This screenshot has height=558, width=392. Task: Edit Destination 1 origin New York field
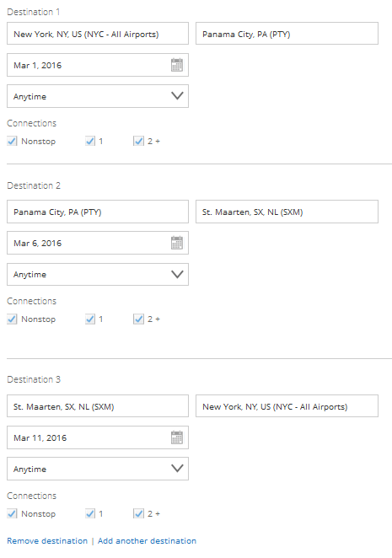click(98, 34)
